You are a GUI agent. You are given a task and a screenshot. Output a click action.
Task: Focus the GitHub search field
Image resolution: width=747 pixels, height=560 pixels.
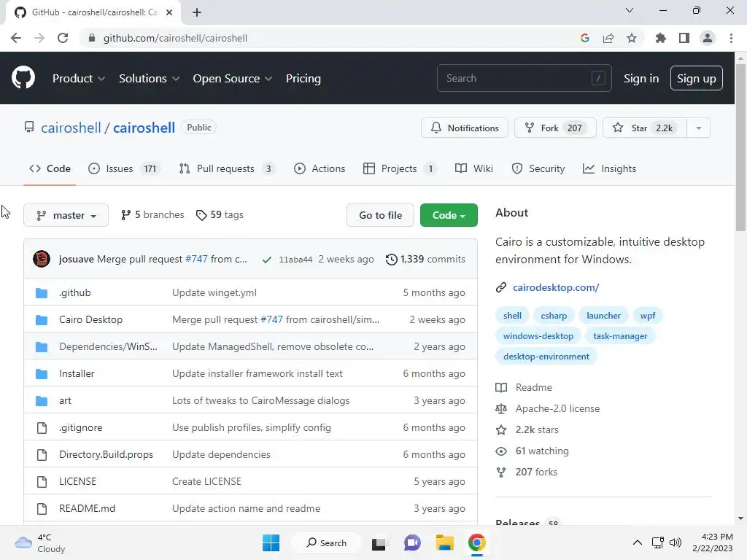(x=524, y=78)
